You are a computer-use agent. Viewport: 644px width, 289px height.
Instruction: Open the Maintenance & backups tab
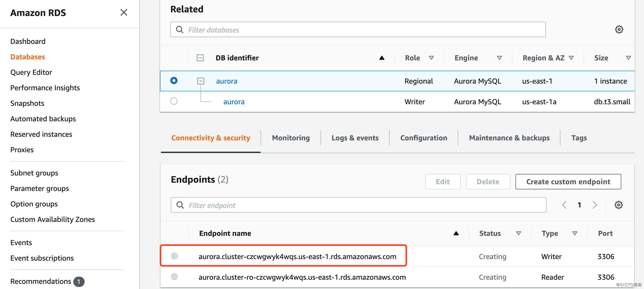(x=509, y=138)
